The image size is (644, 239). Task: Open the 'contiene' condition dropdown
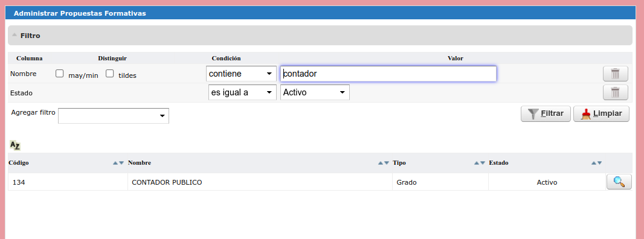coord(241,74)
